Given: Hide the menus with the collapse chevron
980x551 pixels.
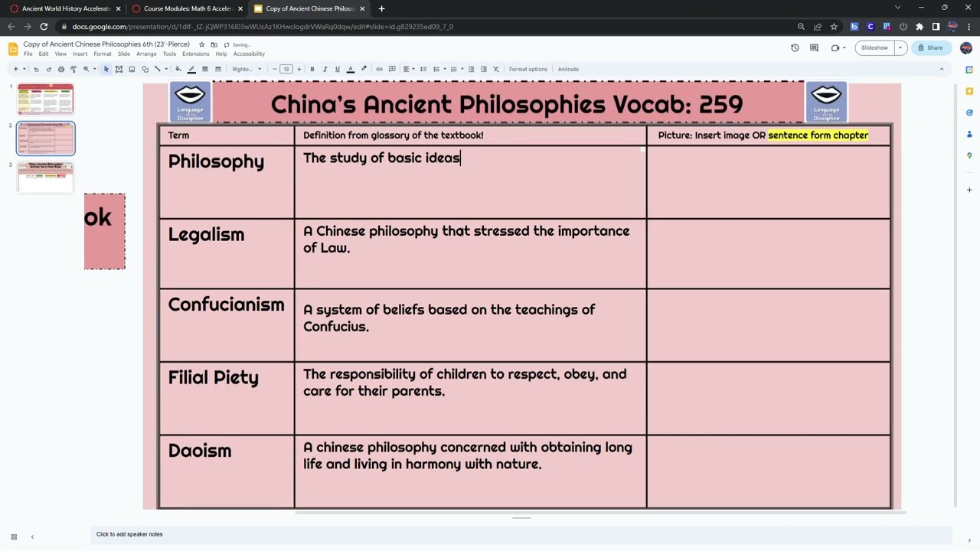Looking at the screenshot, I should tap(942, 69).
